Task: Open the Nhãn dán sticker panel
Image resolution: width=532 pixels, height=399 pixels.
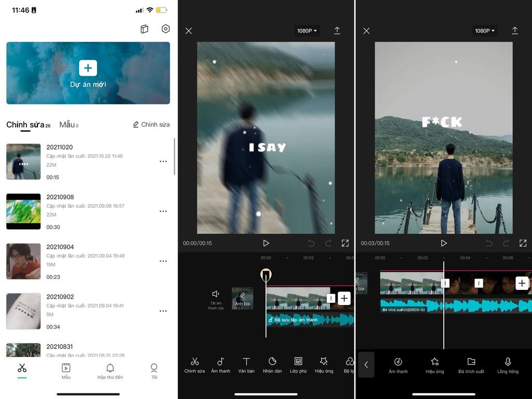Action: point(272,364)
